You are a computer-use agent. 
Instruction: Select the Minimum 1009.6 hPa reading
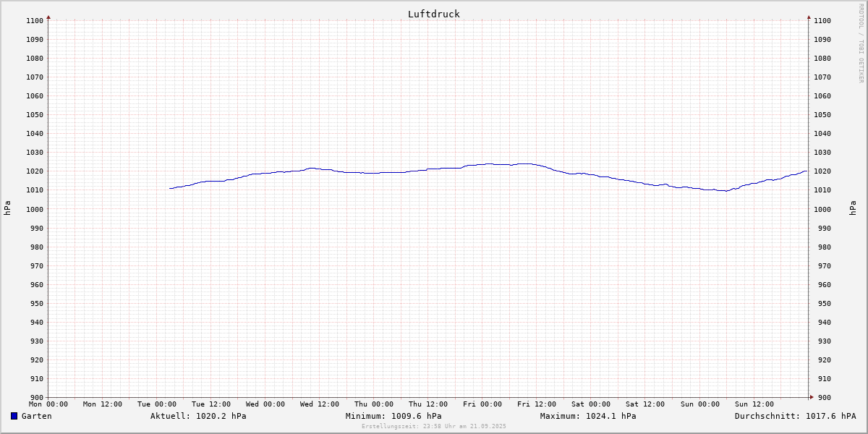tap(393, 416)
